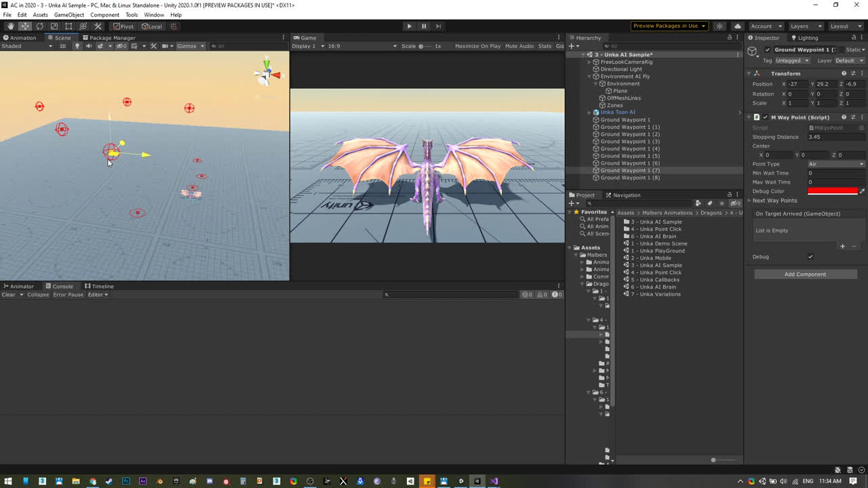The image size is (868, 488).
Task: Select the Rotate tool
Action: click(39, 26)
